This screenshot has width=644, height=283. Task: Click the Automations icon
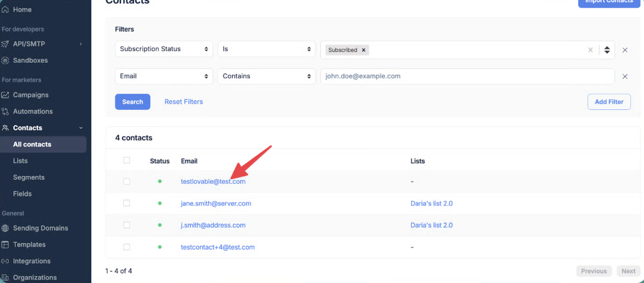point(5,111)
